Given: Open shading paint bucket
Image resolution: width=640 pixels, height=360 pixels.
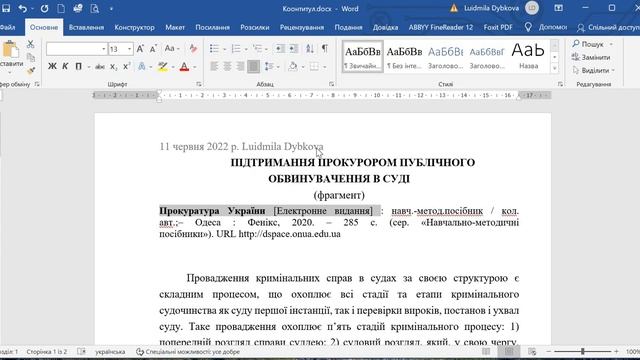Looking at the screenshot, I should click(x=293, y=66).
